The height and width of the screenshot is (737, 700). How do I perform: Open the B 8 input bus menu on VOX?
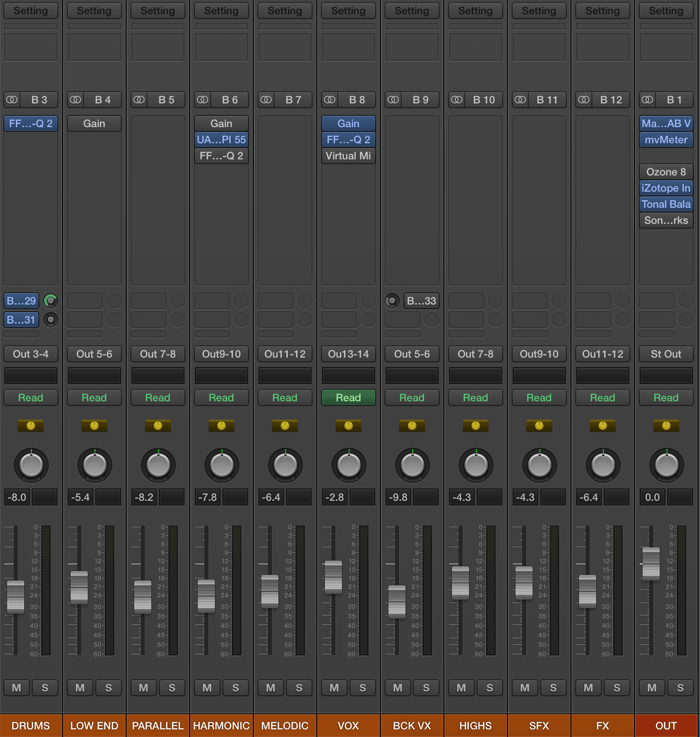[357, 100]
